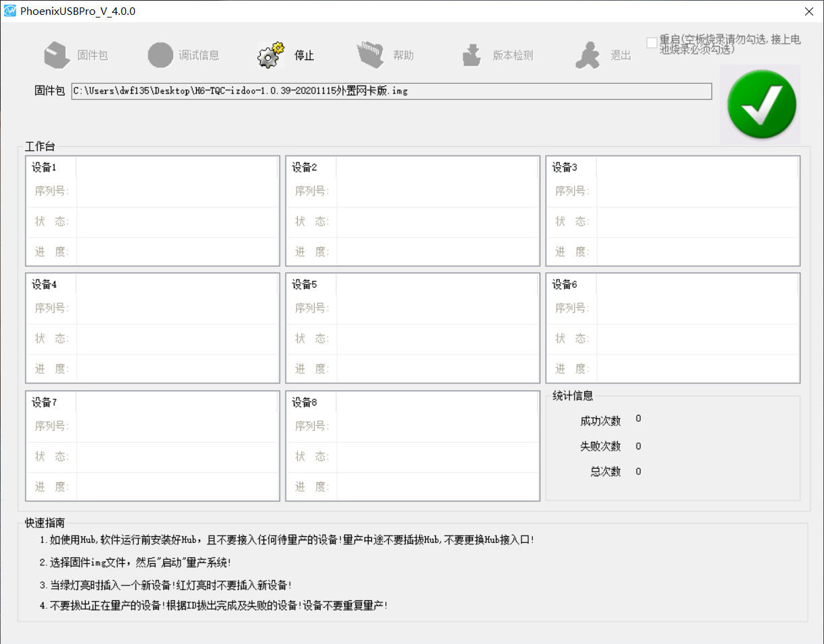Click the 成功次数 statistic label
824x644 pixels.
[600, 421]
